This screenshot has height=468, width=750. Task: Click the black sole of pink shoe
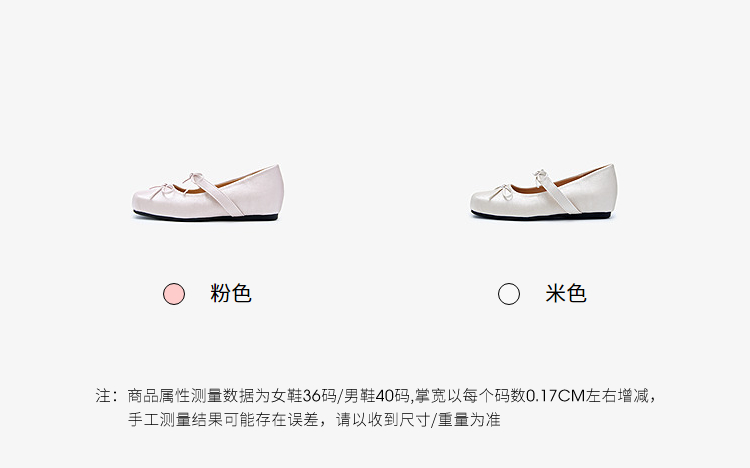[206, 217]
